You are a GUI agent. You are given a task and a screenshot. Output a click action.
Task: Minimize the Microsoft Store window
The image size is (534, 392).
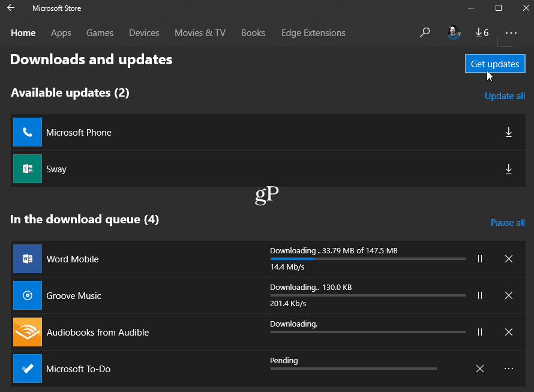pyautogui.click(x=471, y=8)
